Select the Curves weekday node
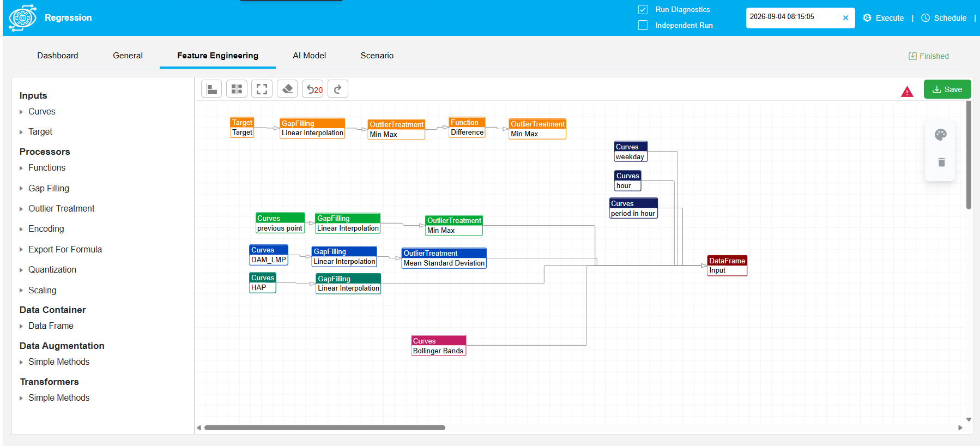The image size is (980, 446). (631, 152)
